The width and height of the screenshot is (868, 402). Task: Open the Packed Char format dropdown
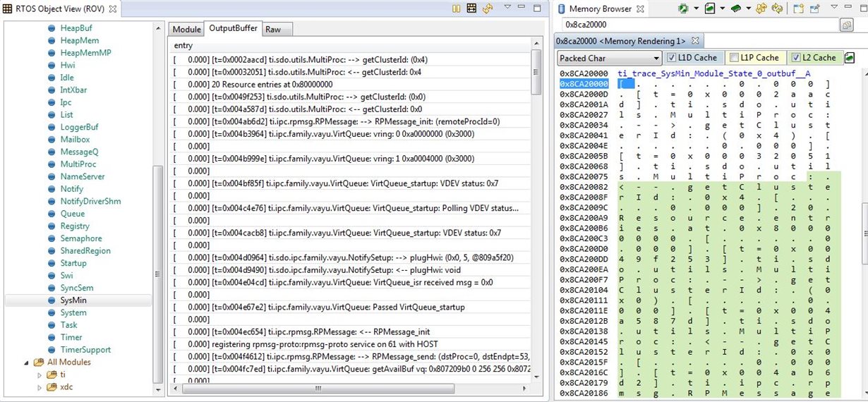[609, 58]
